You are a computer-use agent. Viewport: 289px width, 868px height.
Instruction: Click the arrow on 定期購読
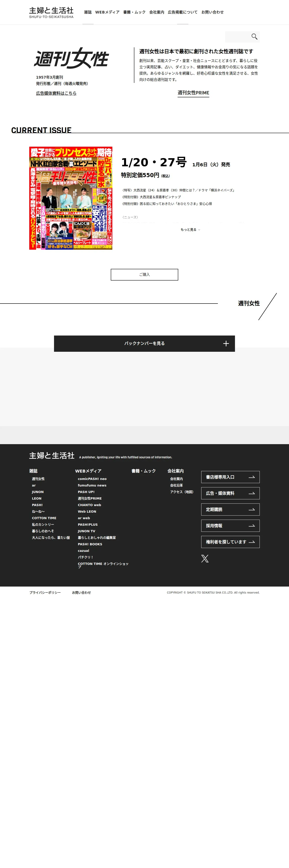252,509
